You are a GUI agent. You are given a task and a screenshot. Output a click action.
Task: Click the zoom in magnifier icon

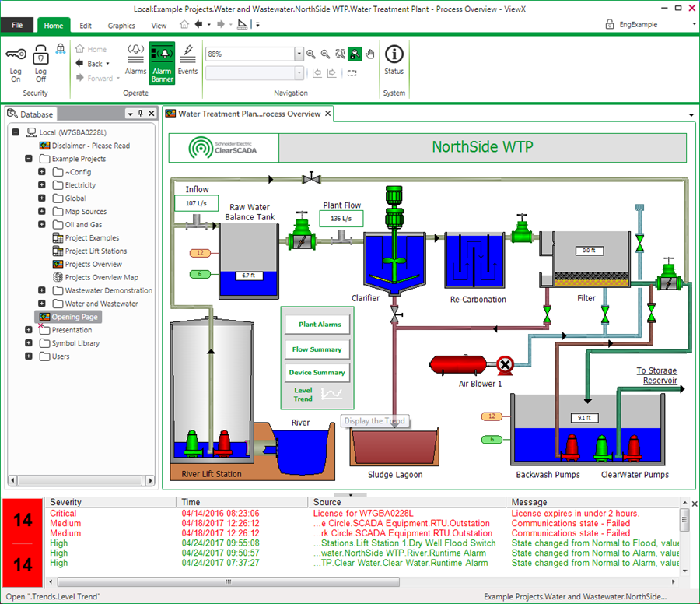[311, 54]
